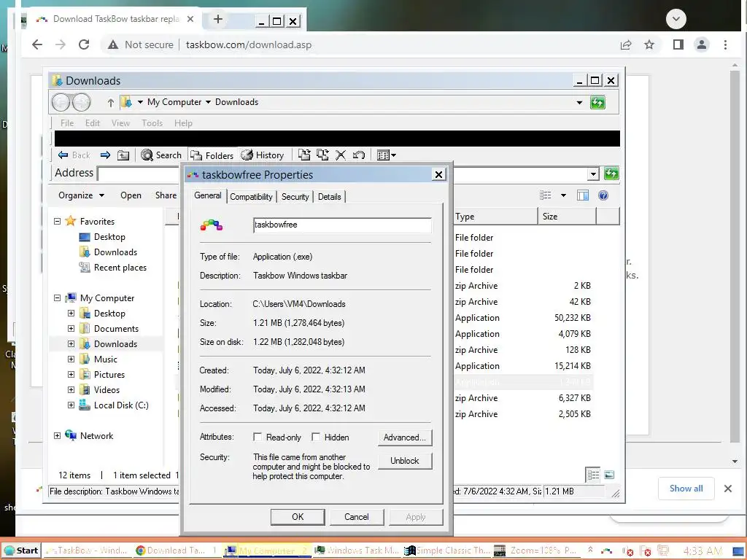Click the Delete X toolbar icon
The height and width of the screenshot is (560, 747).
341,155
